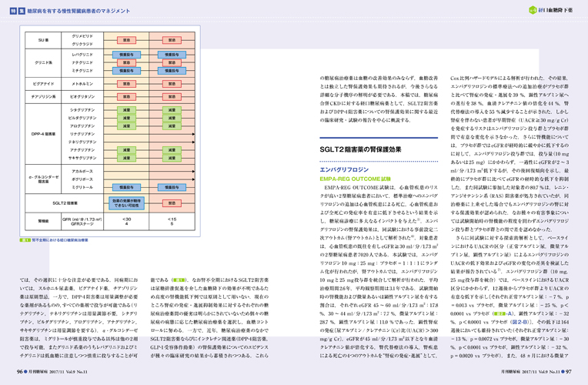Click ミチグリニド '慎重投与' box under <15 column
588x385 pixels.
pos(172,71)
